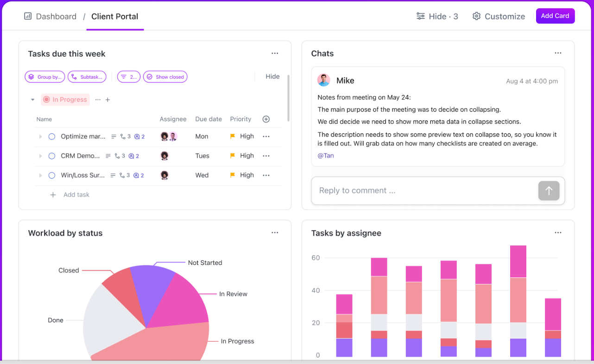Sort by the Name column header
This screenshot has height=364, width=594.
click(44, 119)
